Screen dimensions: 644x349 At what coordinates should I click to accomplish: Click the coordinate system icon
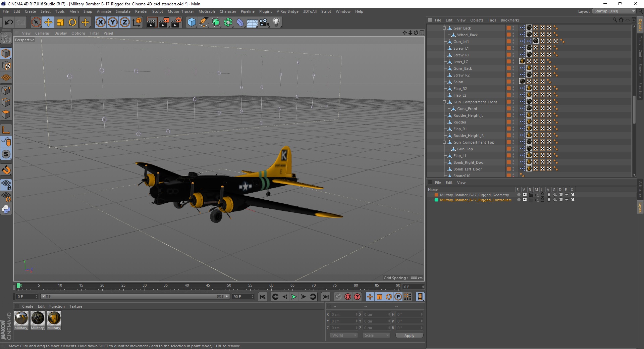click(x=137, y=22)
